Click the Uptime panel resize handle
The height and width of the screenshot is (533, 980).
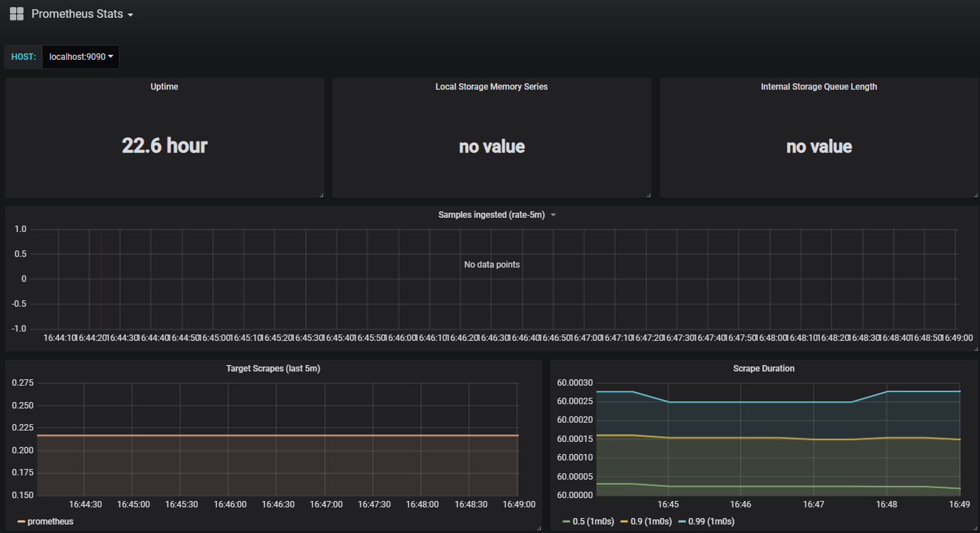[x=321, y=194]
